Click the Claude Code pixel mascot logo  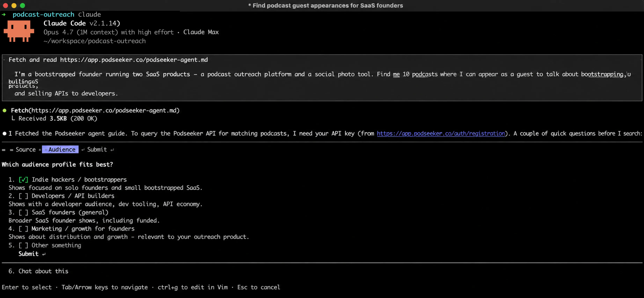(x=19, y=31)
